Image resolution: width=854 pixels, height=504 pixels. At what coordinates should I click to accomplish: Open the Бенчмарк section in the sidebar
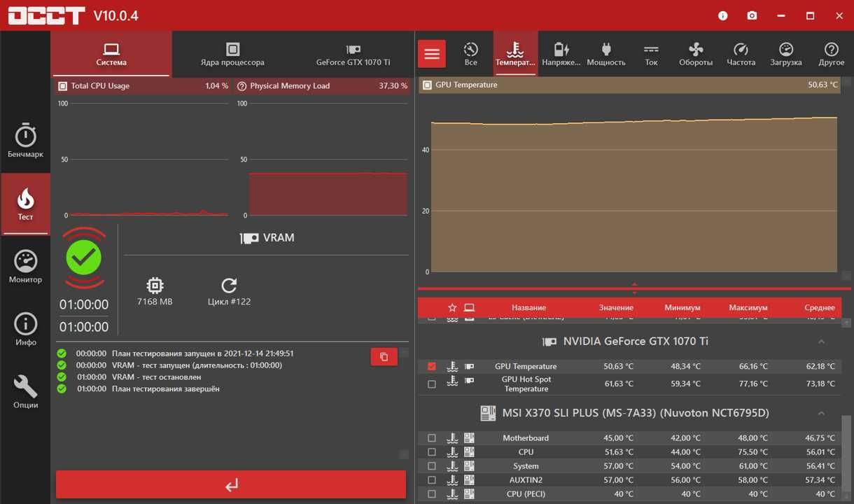(x=25, y=141)
